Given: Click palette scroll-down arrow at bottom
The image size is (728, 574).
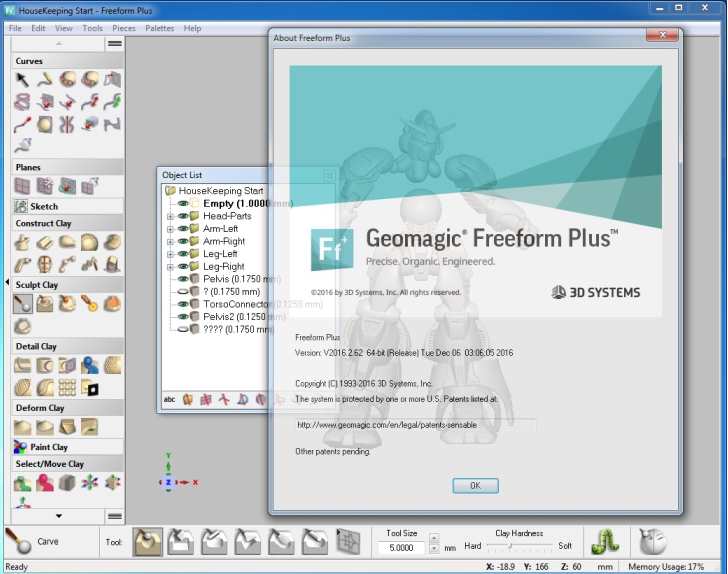Looking at the screenshot, I should (x=58, y=516).
